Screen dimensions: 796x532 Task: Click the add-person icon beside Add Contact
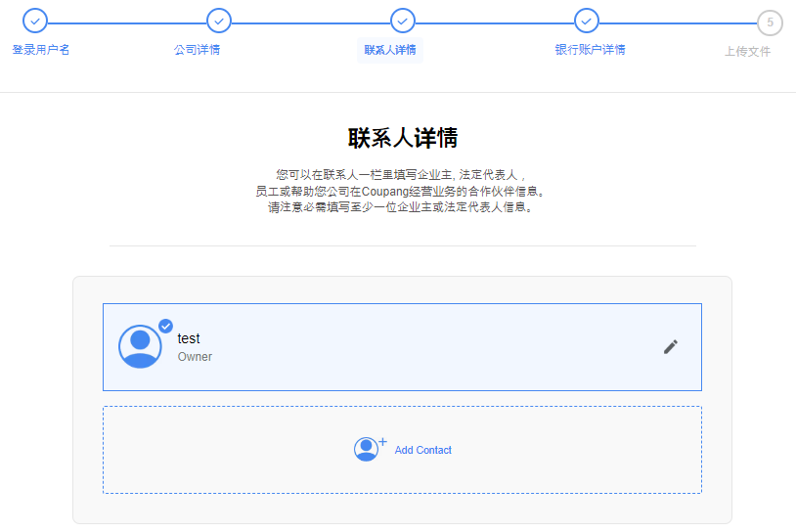[x=368, y=449]
